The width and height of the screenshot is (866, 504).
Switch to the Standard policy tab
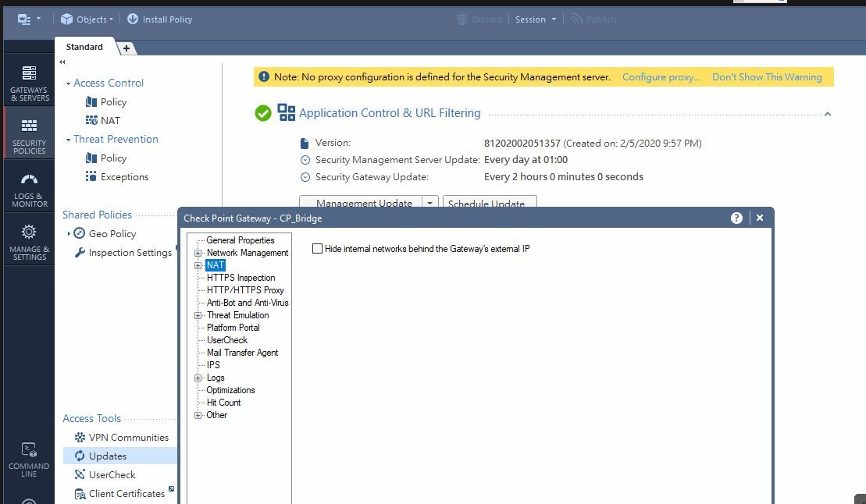pyautogui.click(x=84, y=47)
